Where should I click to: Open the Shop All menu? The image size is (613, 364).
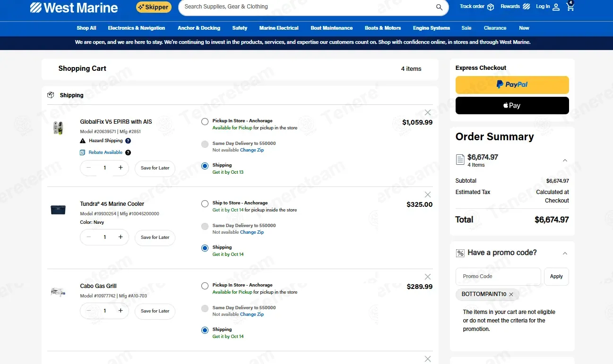click(86, 28)
